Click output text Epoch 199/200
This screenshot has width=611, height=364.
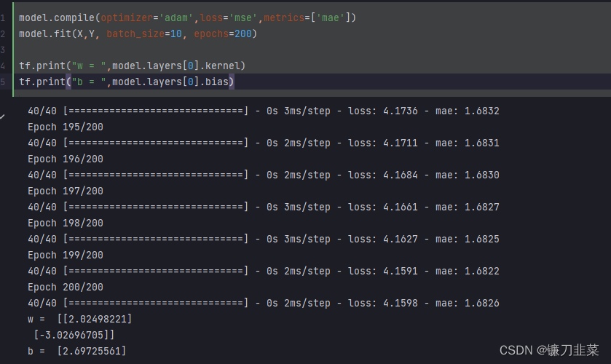click(66, 255)
